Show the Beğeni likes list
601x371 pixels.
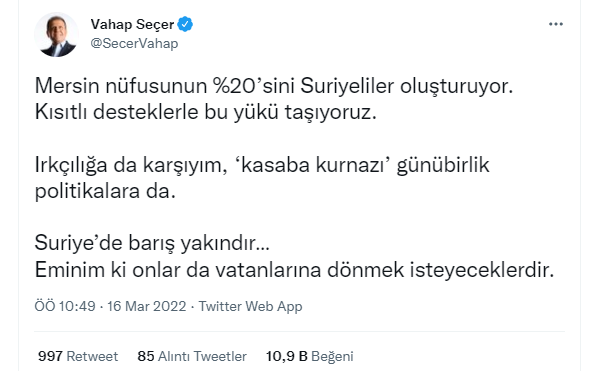click(x=332, y=356)
